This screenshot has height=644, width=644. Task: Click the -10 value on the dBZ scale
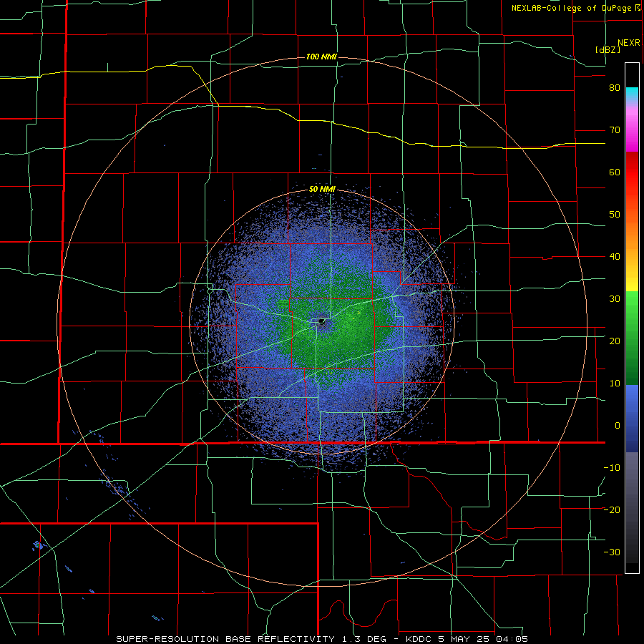click(x=612, y=468)
